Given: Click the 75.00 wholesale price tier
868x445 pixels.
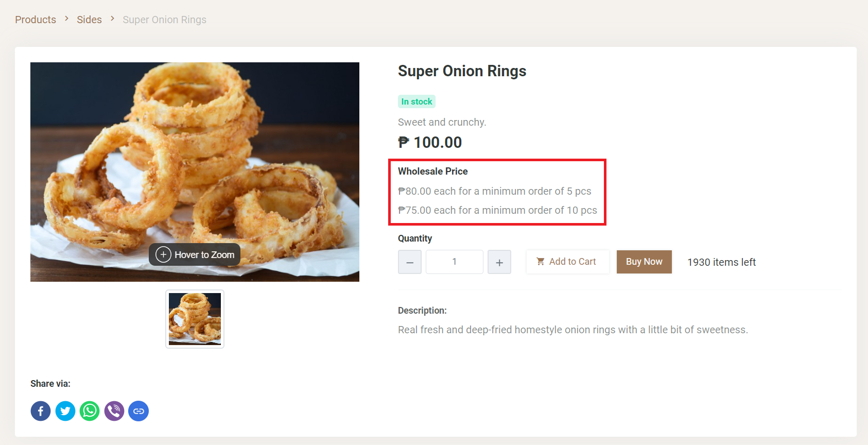Looking at the screenshot, I should click(497, 210).
